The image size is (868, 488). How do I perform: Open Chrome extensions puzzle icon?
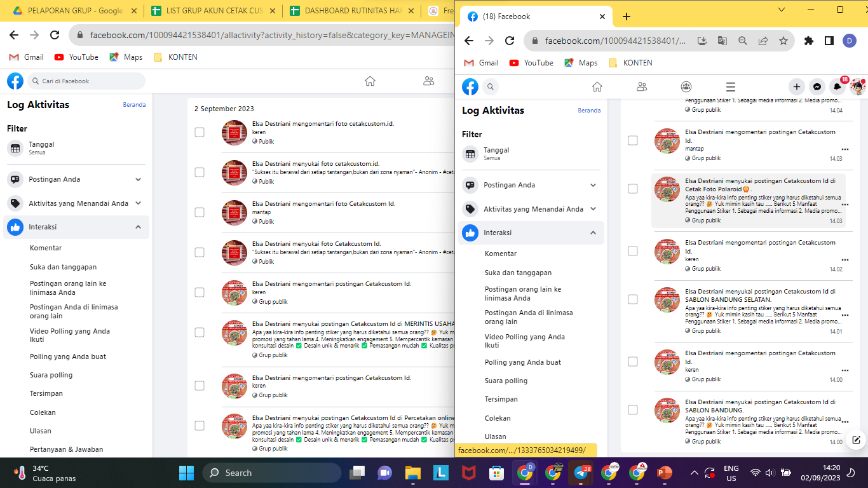[809, 41]
